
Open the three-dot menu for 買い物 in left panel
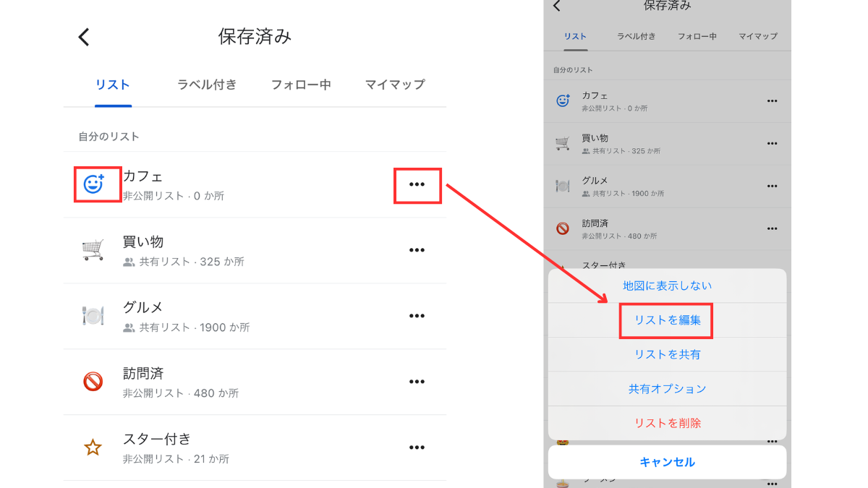pyautogui.click(x=417, y=250)
